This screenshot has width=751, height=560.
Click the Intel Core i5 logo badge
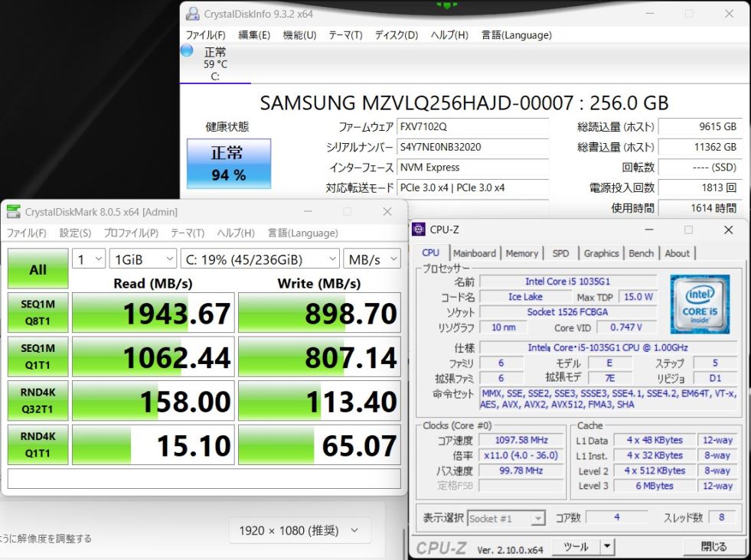point(700,304)
